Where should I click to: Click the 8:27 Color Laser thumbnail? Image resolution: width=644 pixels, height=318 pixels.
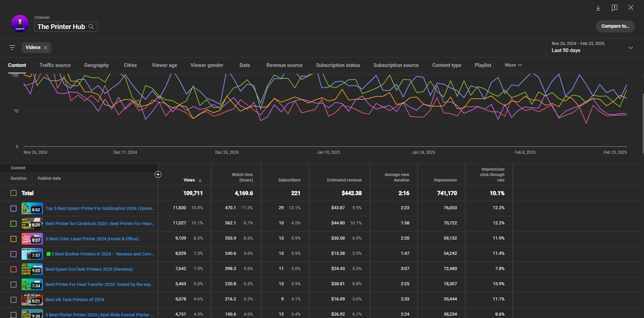point(32,239)
